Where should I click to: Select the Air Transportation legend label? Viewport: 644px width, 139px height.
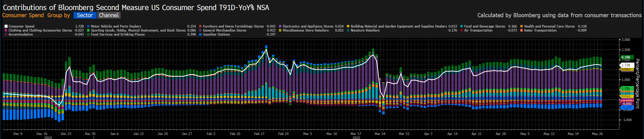click(478, 30)
